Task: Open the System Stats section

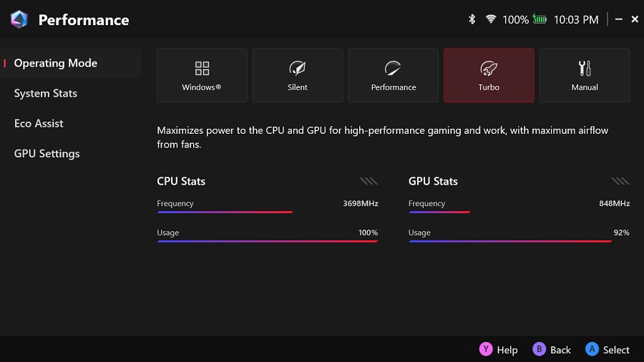Action: click(46, 94)
